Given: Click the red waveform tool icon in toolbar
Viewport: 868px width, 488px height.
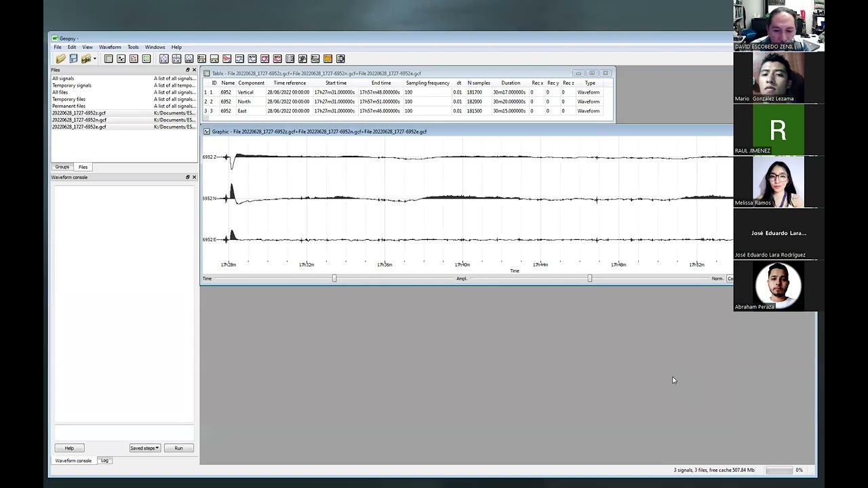Looking at the screenshot, I should [226, 59].
